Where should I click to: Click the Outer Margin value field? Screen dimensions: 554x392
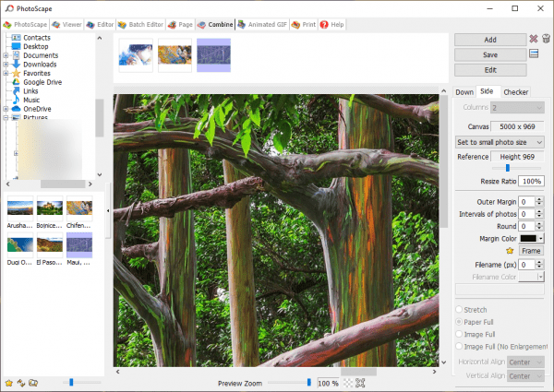[x=527, y=201]
